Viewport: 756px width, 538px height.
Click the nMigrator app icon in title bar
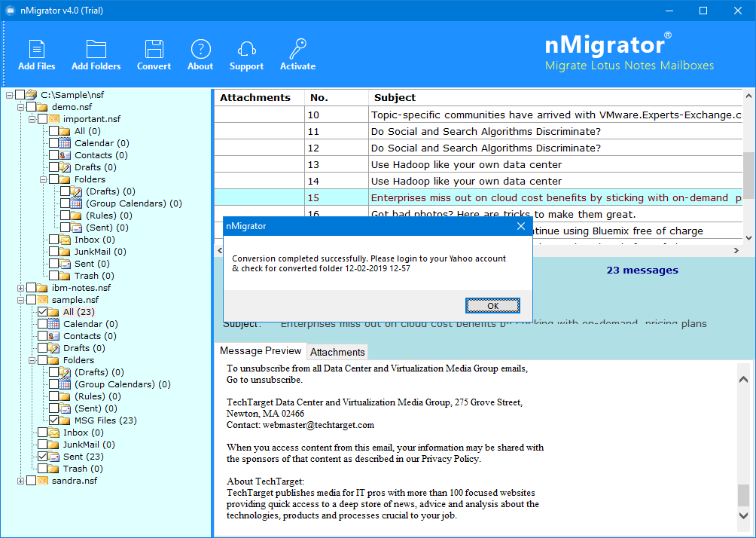point(10,11)
